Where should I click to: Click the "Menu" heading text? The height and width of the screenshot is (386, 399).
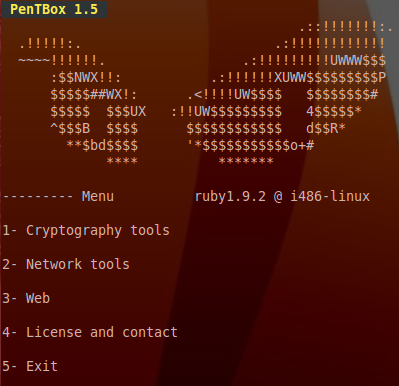pyautogui.click(x=98, y=196)
